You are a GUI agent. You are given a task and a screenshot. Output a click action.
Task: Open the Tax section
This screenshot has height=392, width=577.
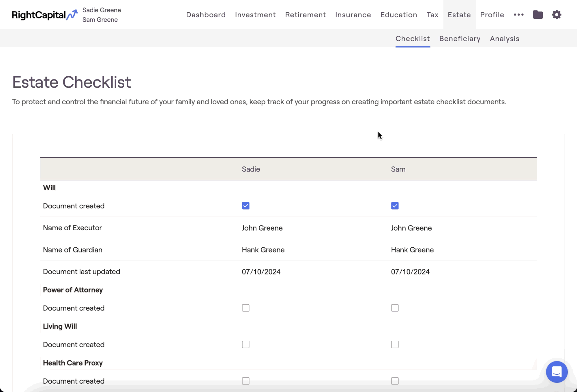point(432,15)
